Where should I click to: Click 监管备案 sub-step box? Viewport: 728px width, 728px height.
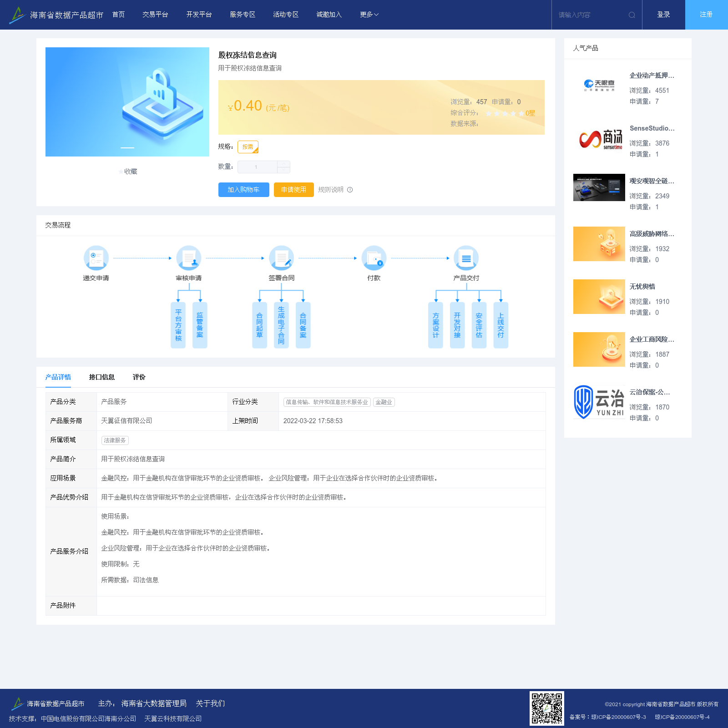pos(200,325)
